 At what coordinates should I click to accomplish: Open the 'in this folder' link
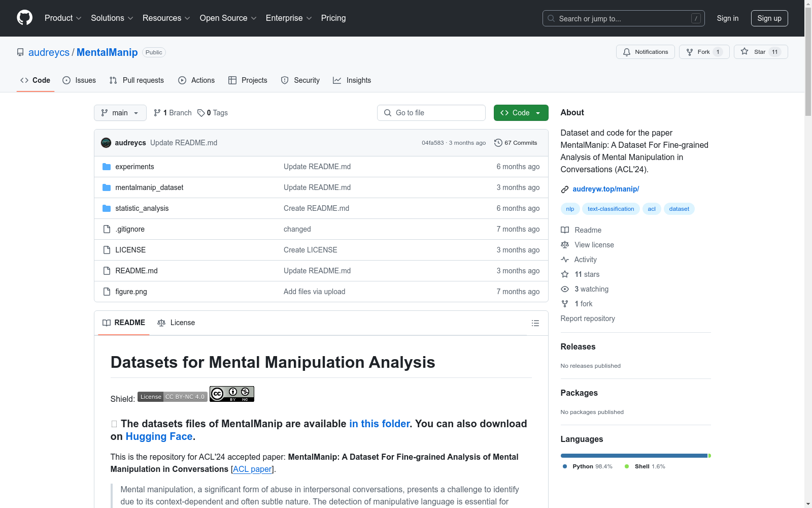pyautogui.click(x=379, y=424)
